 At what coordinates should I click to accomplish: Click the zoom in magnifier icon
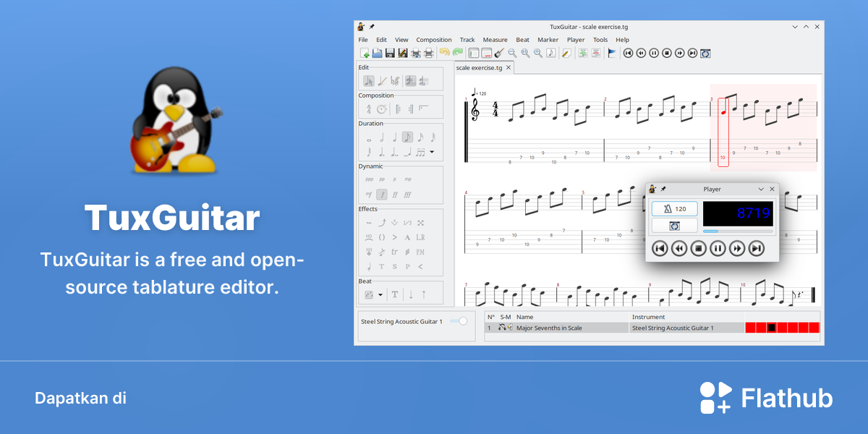pos(538,53)
